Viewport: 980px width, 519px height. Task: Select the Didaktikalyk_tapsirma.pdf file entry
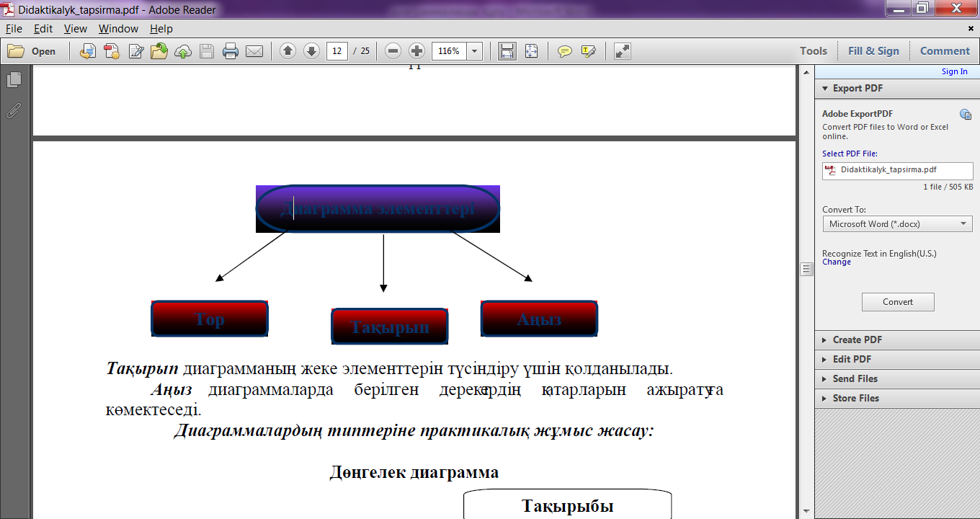tap(897, 171)
